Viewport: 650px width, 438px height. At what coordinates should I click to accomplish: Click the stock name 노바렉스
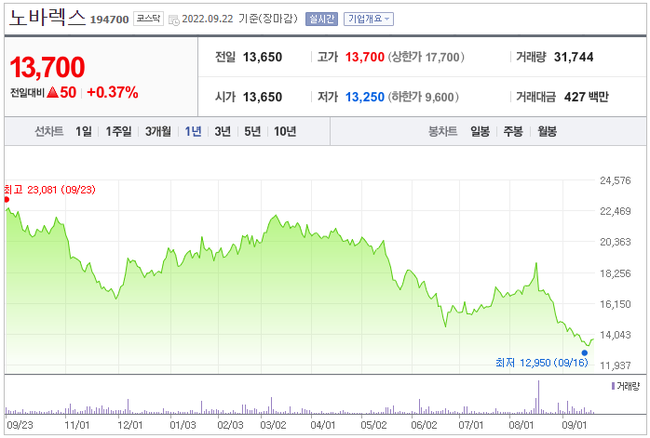click(x=47, y=18)
